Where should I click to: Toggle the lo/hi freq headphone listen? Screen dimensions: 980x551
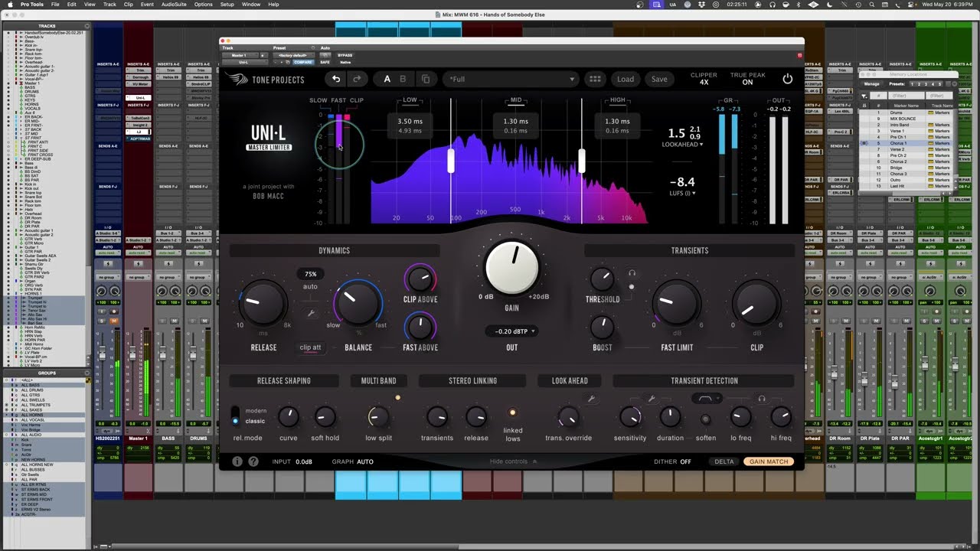point(762,399)
